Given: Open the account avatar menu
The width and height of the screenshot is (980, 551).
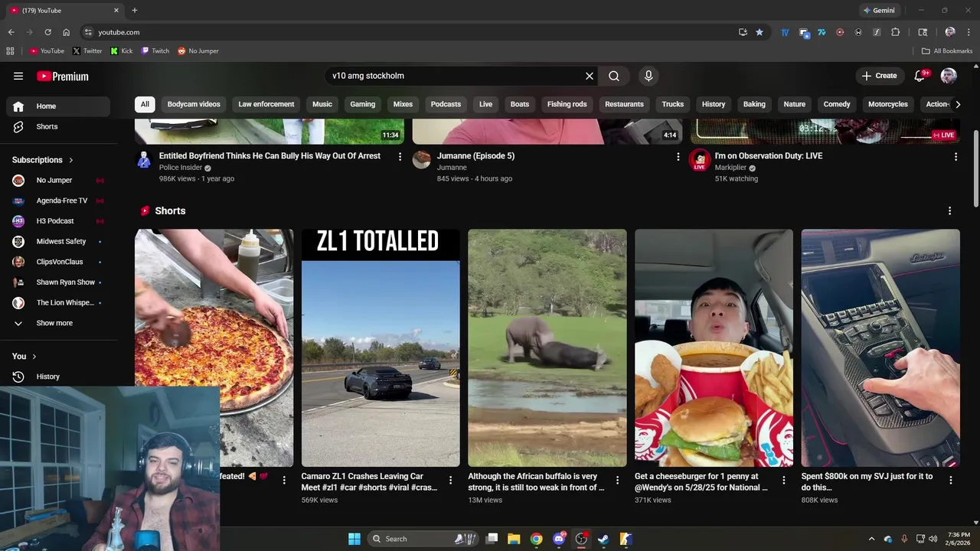Looking at the screenshot, I should click(x=949, y=76).
